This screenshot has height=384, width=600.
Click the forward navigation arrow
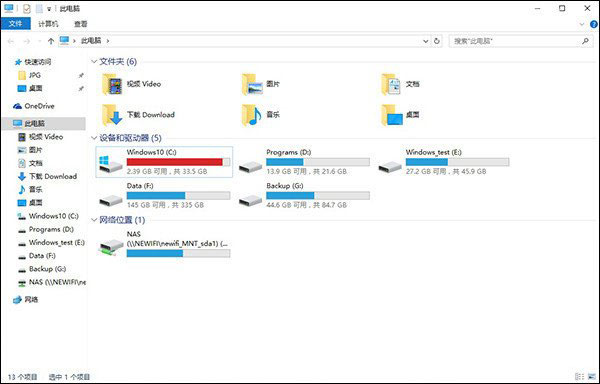[x=26, y=41]
